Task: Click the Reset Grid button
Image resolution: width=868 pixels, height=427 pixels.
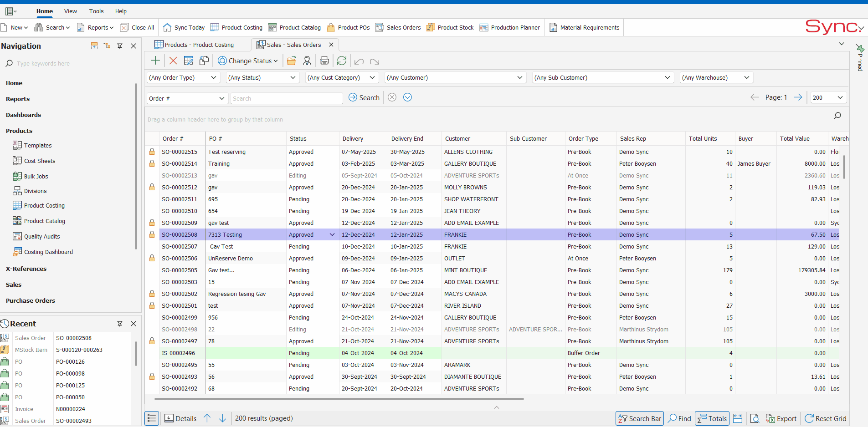Action: 826,418
